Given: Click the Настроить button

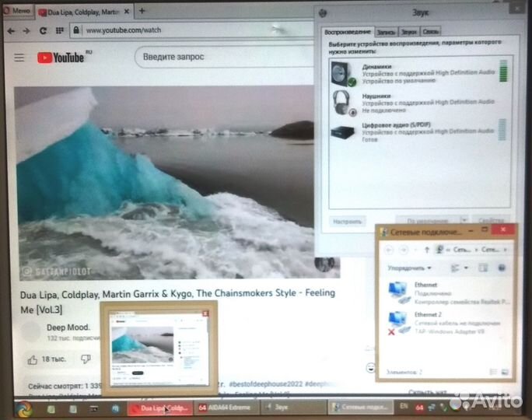Looking at the screenshot, I should (348, 221).
